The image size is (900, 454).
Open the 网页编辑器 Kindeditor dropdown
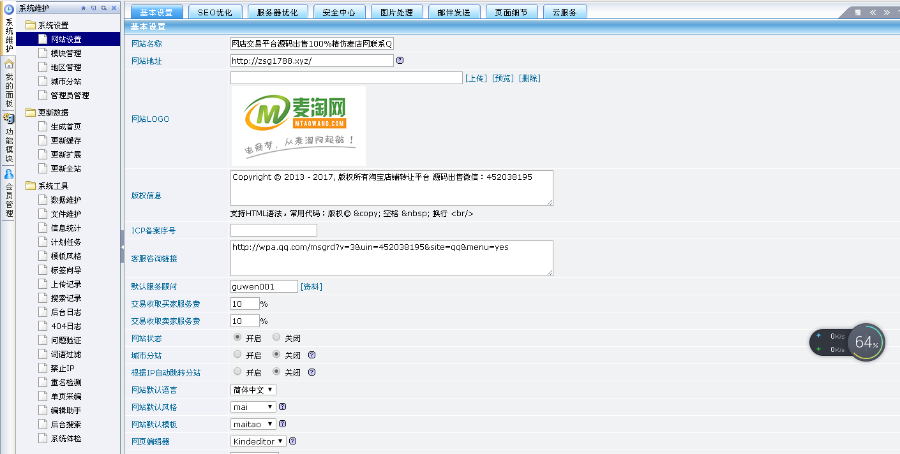click(x=258, y=441)
